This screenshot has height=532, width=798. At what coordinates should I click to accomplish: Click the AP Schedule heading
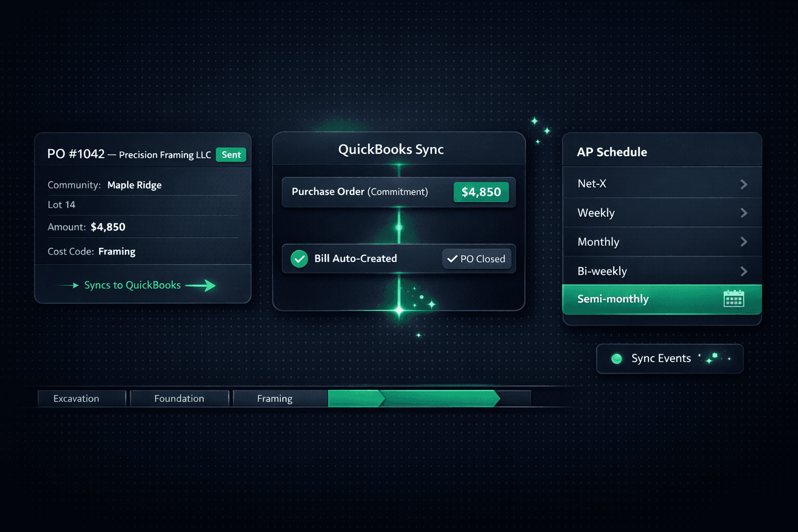[x=612, y=152]
